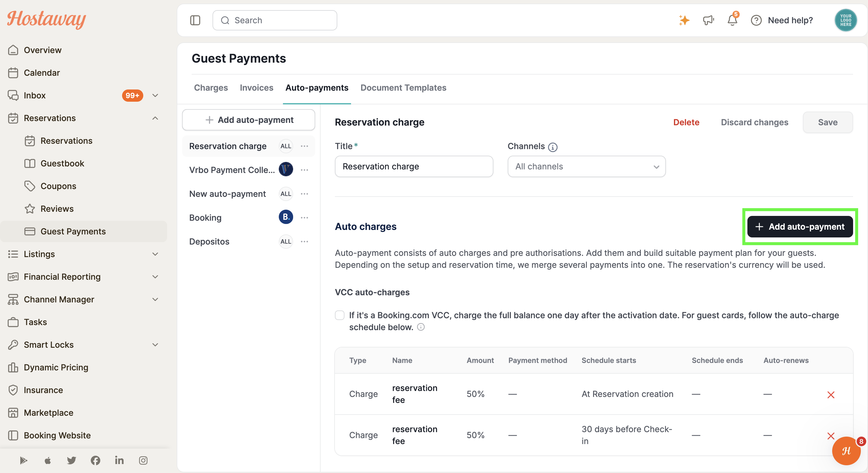The image size is (868, 473).
Task: Open Guestbook in the sidebar
Action: 62,164
